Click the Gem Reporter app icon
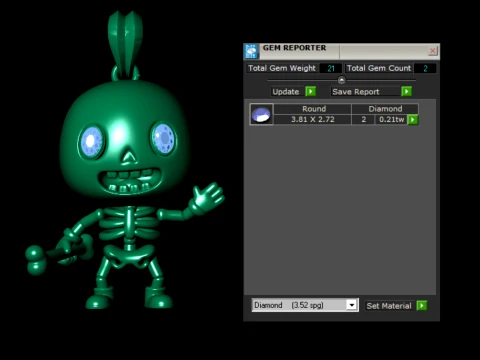The height and width of the screenshot is (360, 480). [251, 51]
